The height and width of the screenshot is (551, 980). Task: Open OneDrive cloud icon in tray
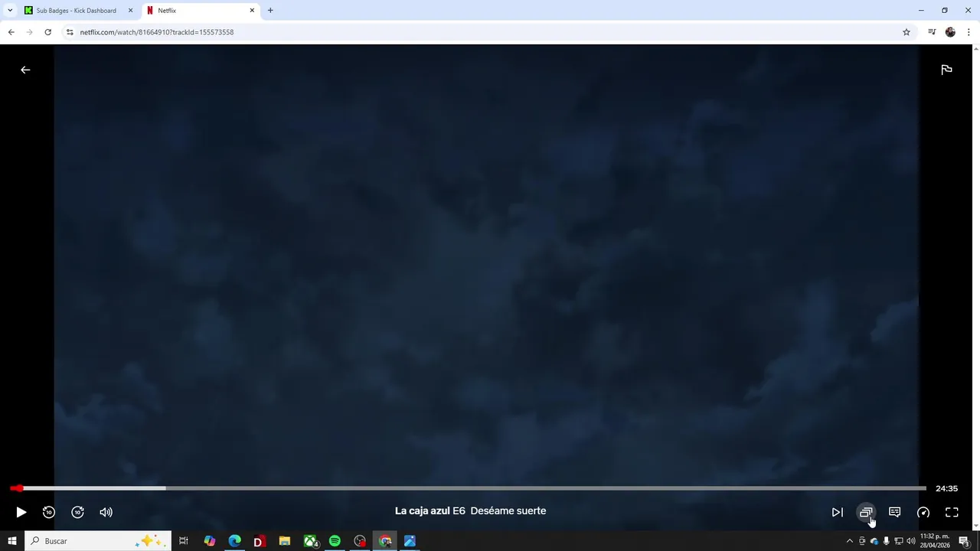[874, 541]
